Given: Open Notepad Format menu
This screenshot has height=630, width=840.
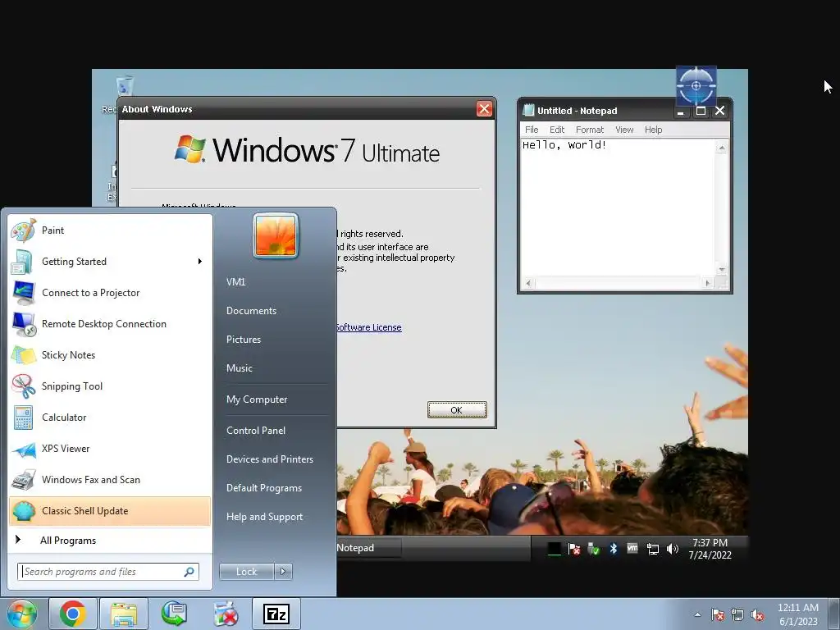Looking at the screenshot, I should coord(589,130).
